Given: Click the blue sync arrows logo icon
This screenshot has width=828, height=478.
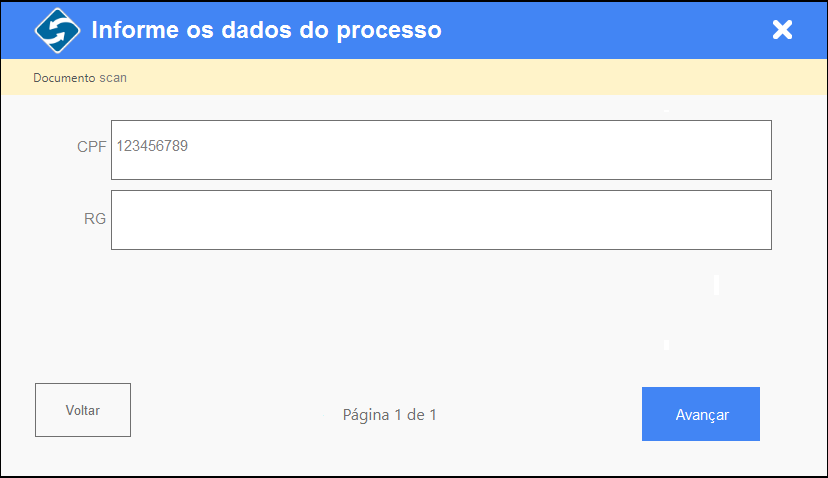Looking at the screenshot, I should (x=58, y=30).
